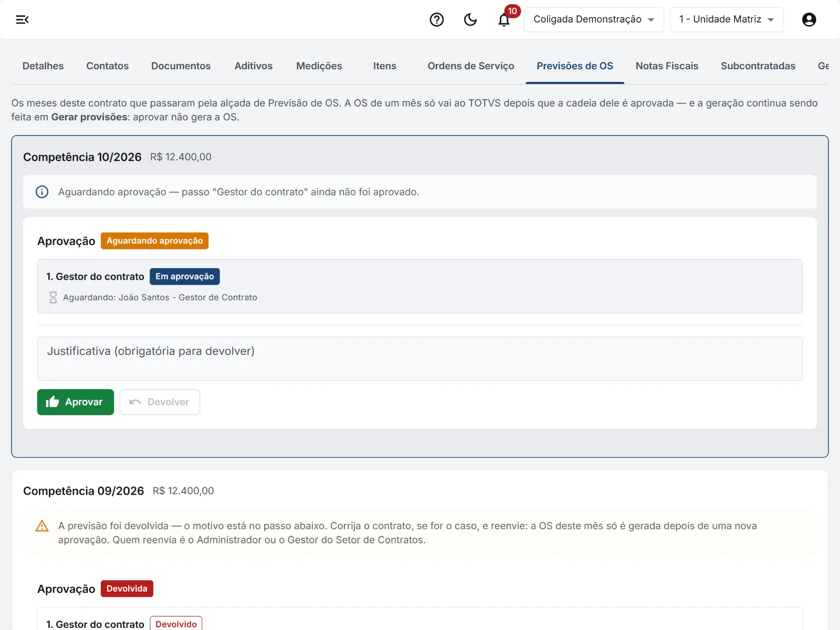Click the red Devolvida status badge
This screenshot has height=630, width=840.
click(x=127, y=589)
